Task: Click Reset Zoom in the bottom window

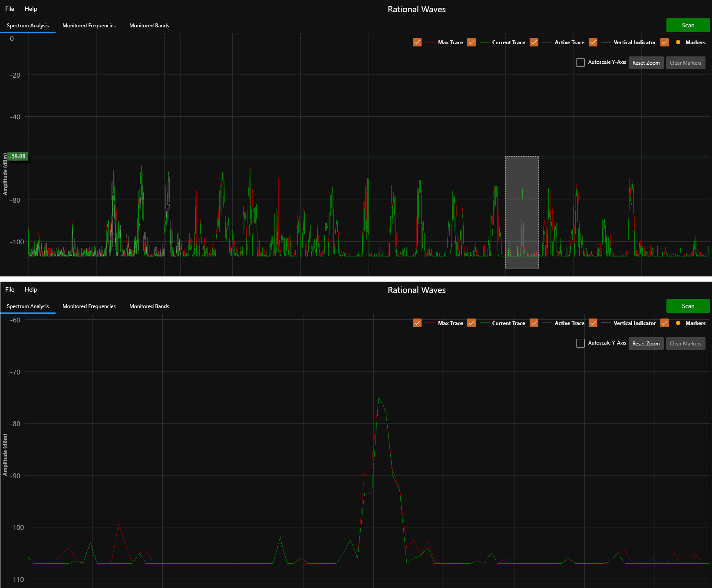Action: coord(646,343)
